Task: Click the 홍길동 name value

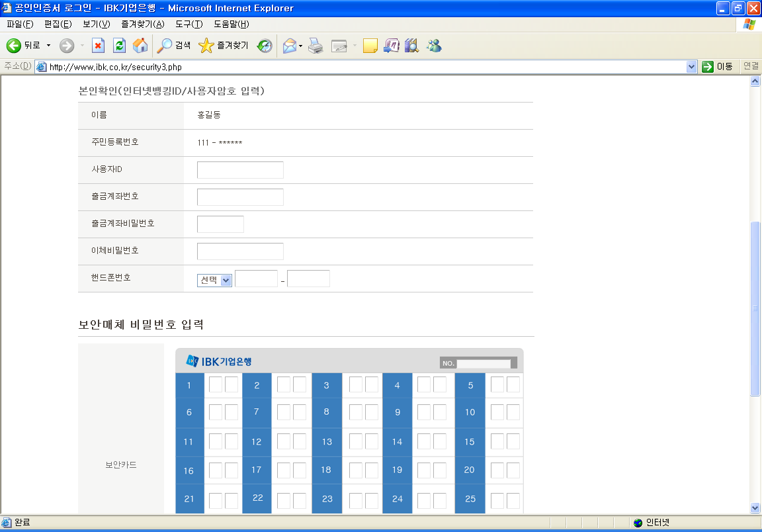Action: point(209,114)
